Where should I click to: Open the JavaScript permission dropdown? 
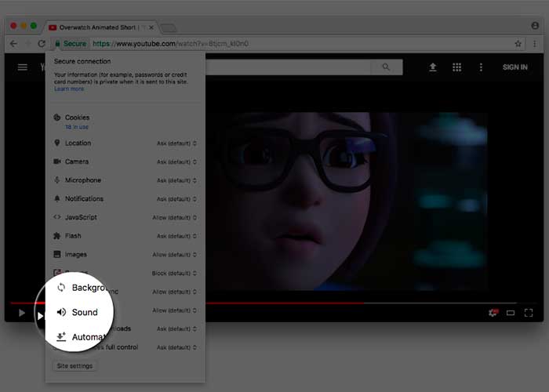click(x=174, y=217)
